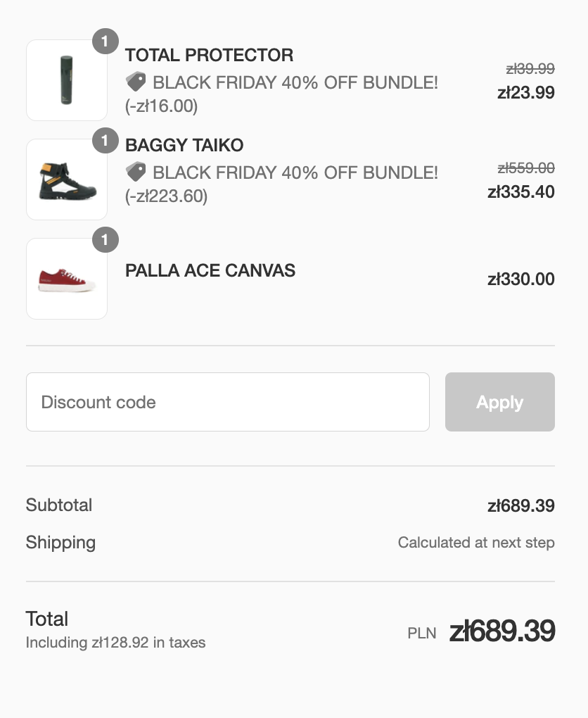Viewport: 588px width, 718px height.
Task: Click quantity badge on Total Protector thumbnail
Action: [x=106, y=42]
